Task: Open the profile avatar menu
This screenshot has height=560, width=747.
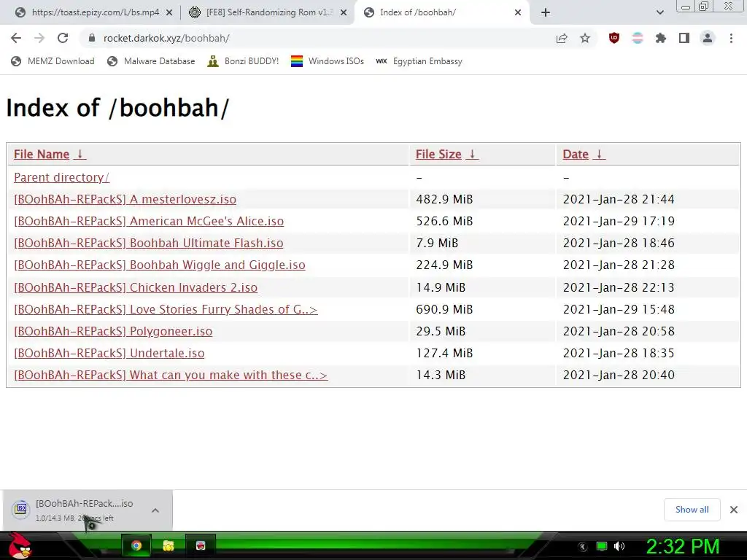Action: [708, 38]
